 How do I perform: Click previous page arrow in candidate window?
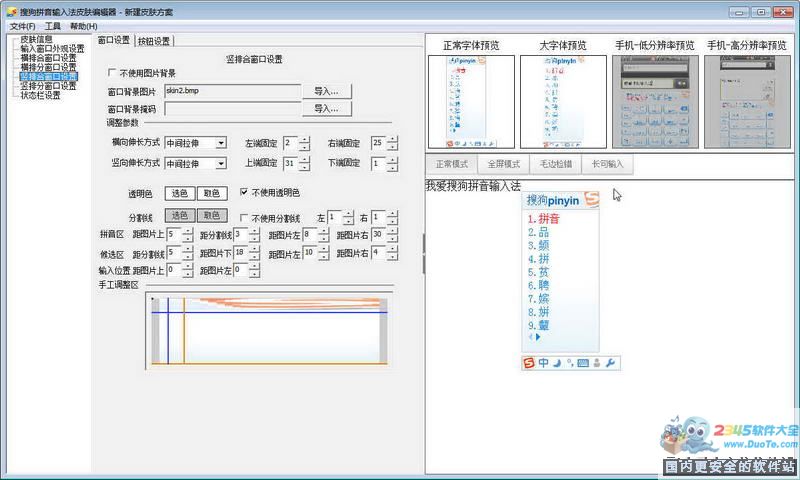click(531, 337)
